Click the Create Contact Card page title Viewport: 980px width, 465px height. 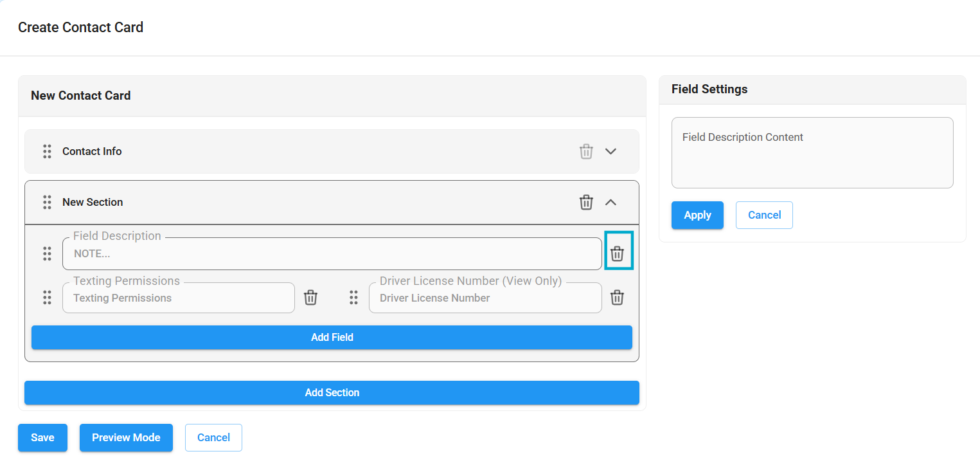tap(80, 27)
